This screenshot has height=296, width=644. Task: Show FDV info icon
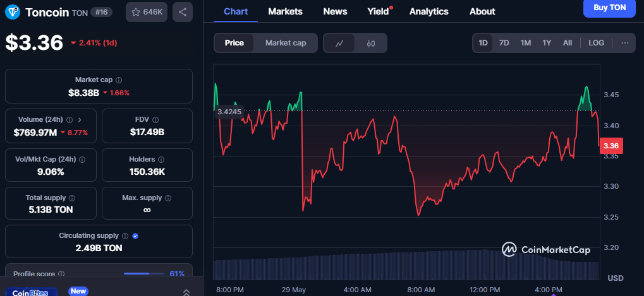155,120
